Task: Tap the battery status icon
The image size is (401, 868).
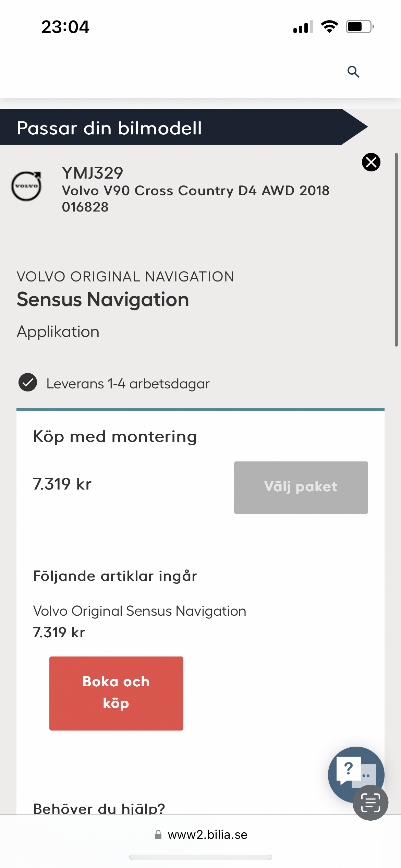Action: 360,27
